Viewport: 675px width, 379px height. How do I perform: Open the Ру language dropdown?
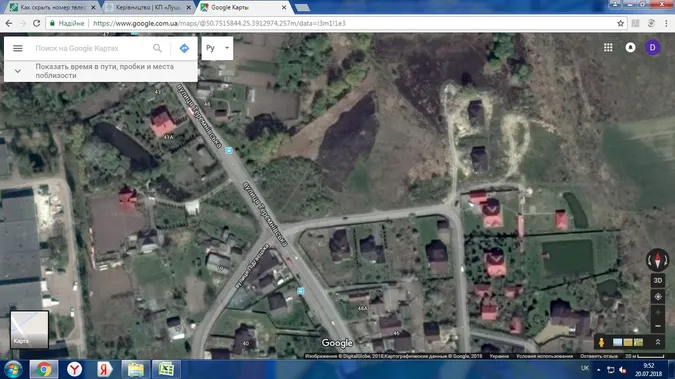click(x=217, y=48)
